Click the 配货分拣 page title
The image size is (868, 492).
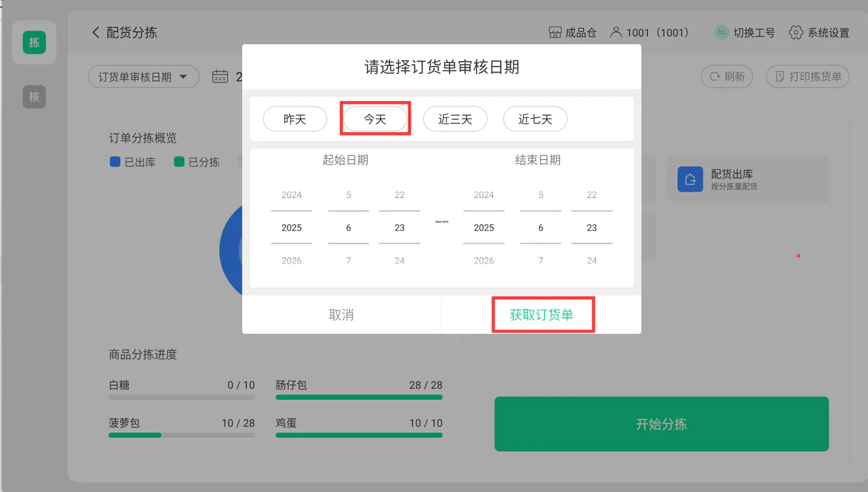tap(132, 33)
